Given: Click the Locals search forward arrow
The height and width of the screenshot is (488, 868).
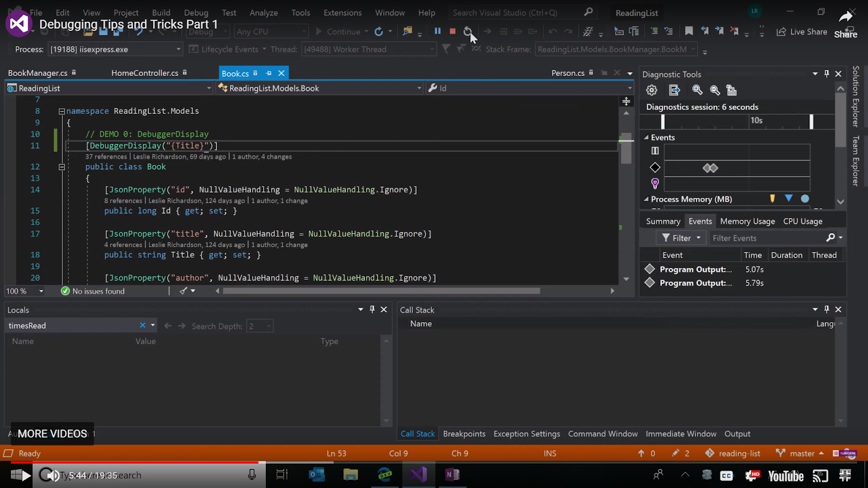Looking at the screenshot, I should [x=182, y=326].
